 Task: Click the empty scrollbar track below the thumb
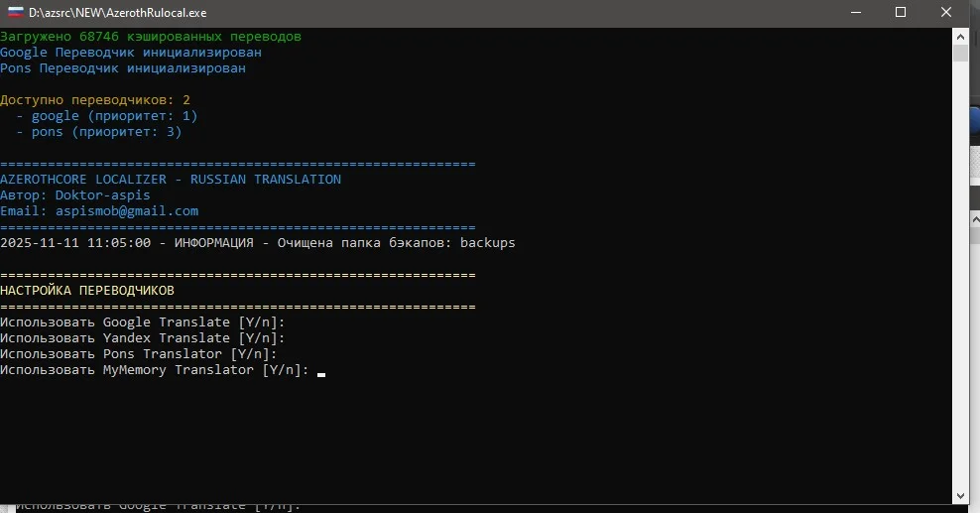tap(960, 278)
